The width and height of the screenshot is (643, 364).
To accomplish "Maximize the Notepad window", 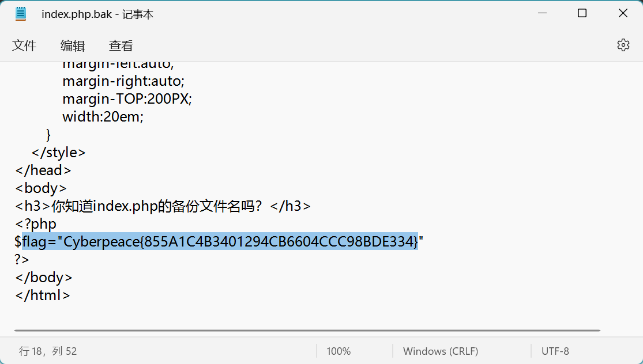I will [582, 13].
